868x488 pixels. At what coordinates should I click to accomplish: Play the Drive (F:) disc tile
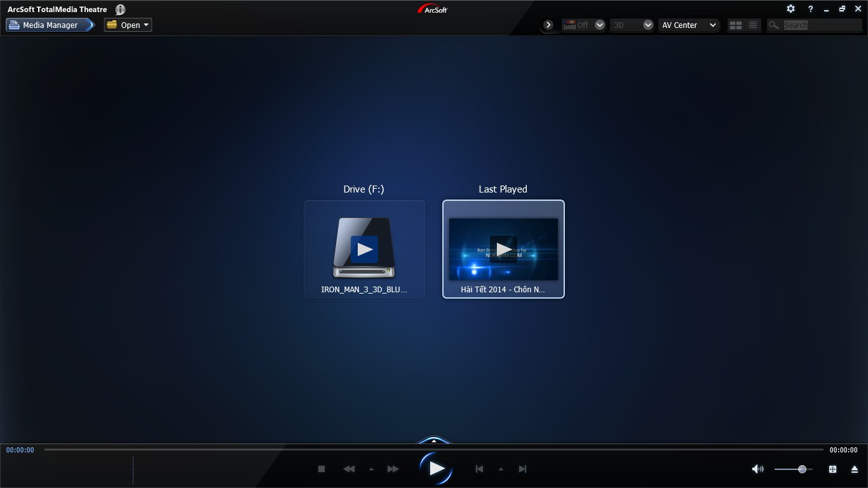[x=364, y=248]
